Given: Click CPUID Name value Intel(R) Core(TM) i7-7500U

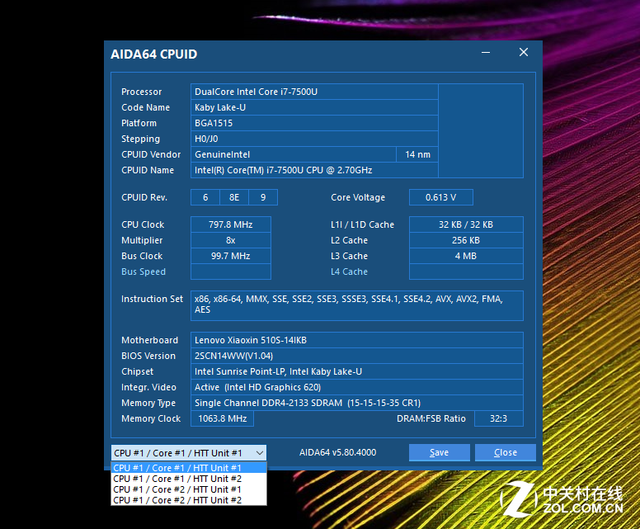Looking at the screenshot, I should pos(314,170).
